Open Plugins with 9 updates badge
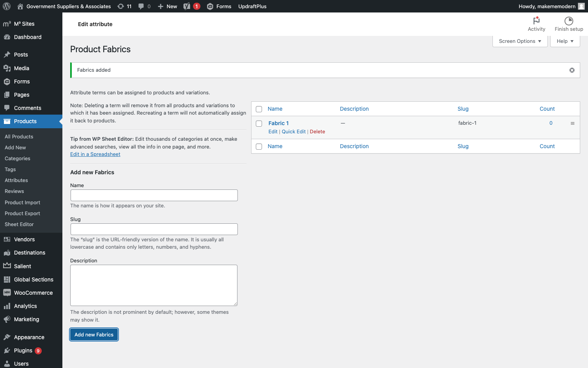The image size is (588, 368). [31, 350]
